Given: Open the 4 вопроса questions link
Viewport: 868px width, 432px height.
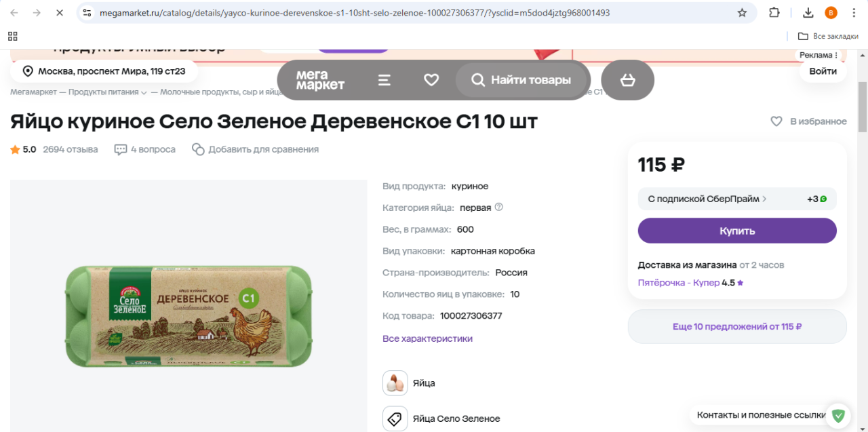Looking at the screenshot, I should tap(145, 149).
